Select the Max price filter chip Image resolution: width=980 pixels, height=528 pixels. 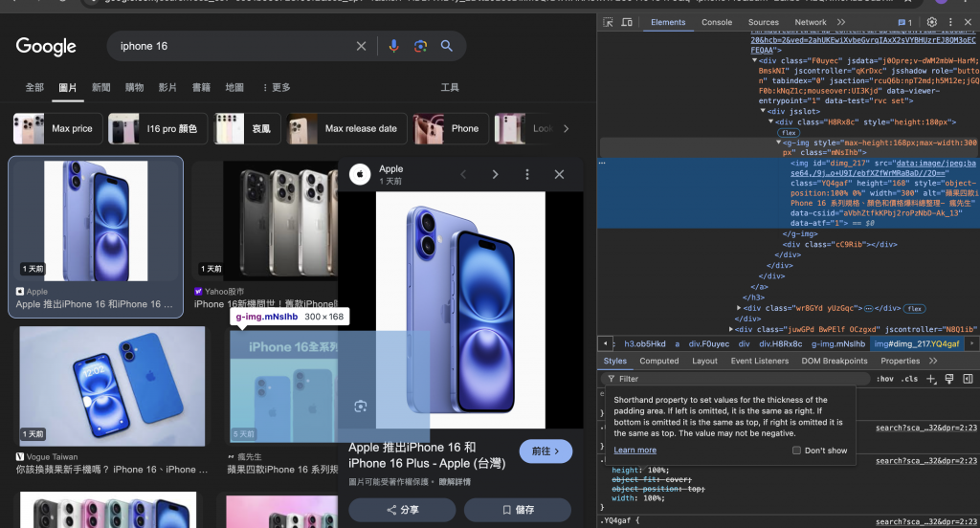[56, 129]
